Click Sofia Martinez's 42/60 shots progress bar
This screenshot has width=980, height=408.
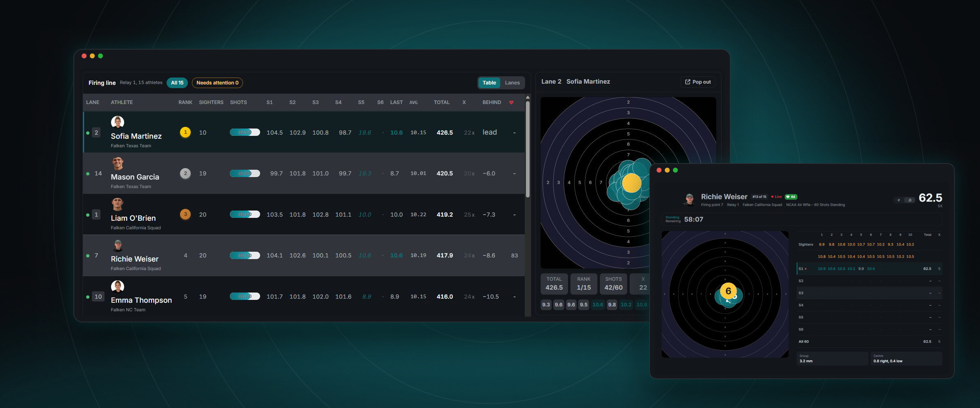245,132
